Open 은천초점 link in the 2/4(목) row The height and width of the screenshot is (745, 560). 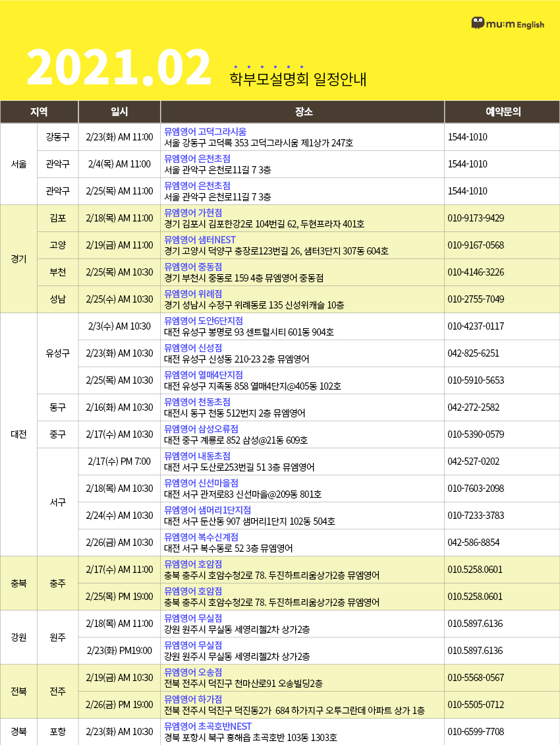(x=197, y=159)
